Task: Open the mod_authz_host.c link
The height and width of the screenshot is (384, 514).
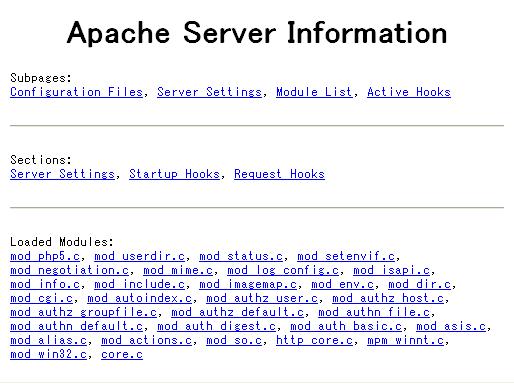Action: (x=388, y=298)
